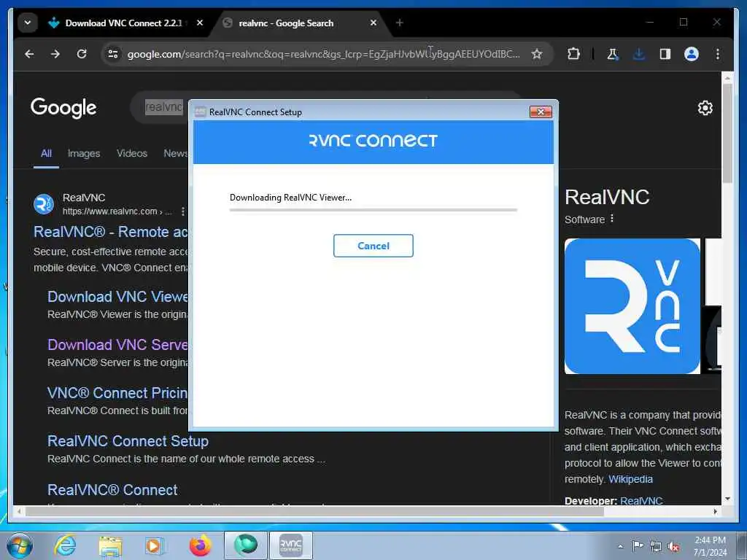Open Chrome profile avatar
This screenshot has width=747, height=560.
point(692,54)
